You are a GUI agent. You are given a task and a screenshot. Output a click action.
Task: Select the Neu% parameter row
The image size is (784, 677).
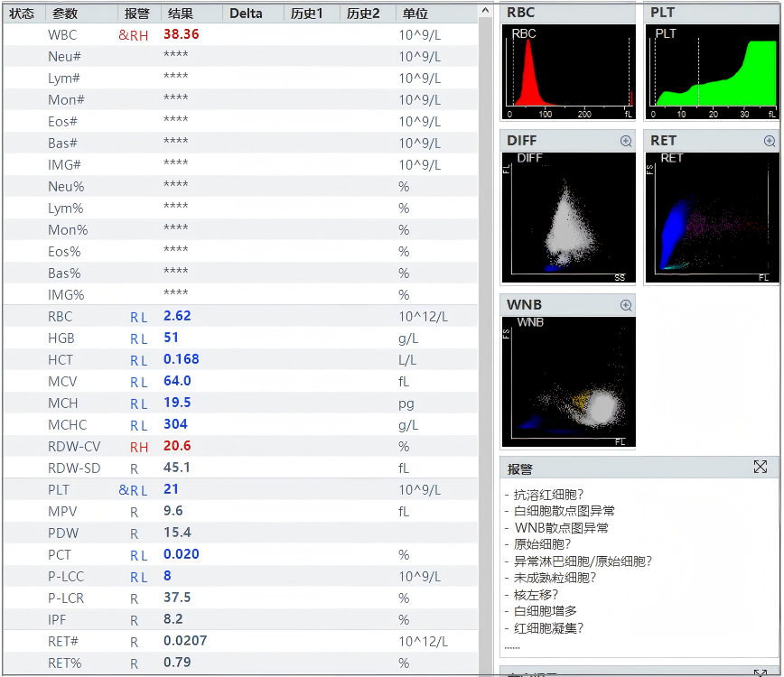(x=240, y=186)
